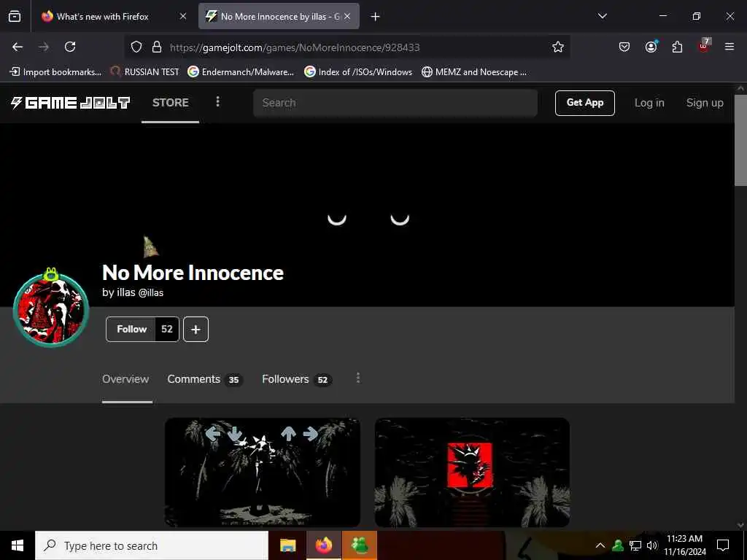Open Windows notification center

tap(723, 545)
